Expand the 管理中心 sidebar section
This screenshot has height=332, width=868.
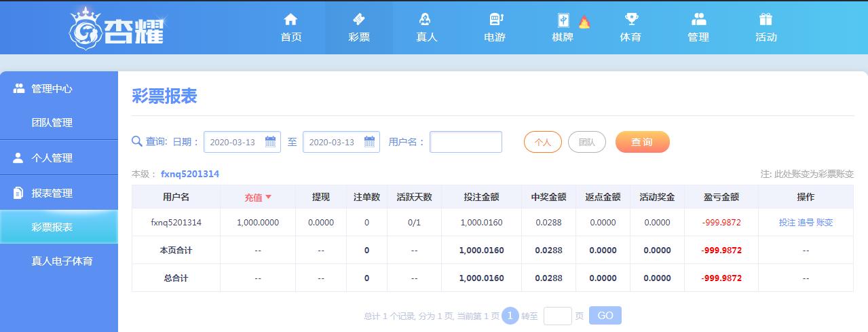coord(59,88)
